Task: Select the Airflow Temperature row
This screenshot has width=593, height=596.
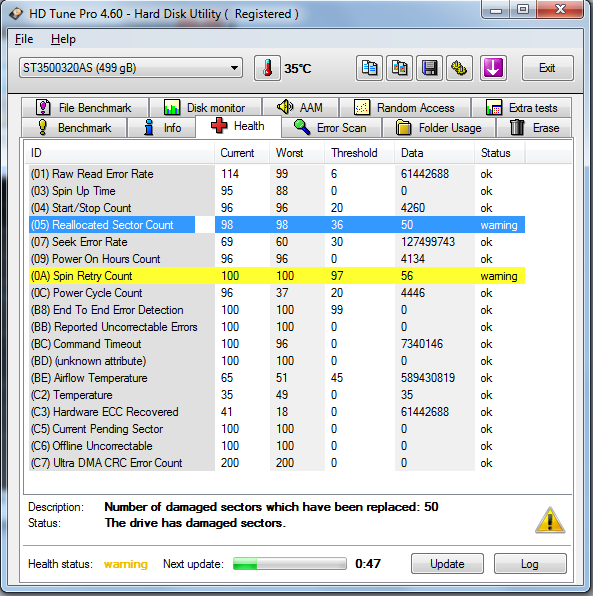Action: click(x=277, y=378)
